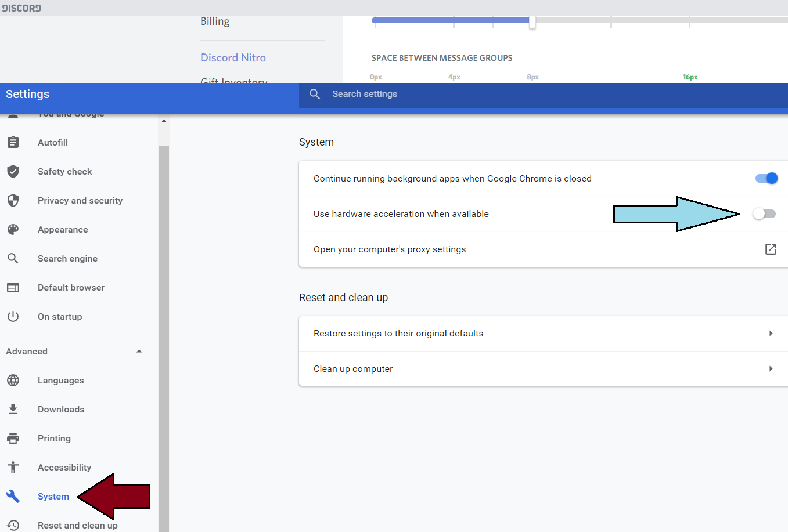
Task: Click the Appearance palette icon
Action: (13, 229)
